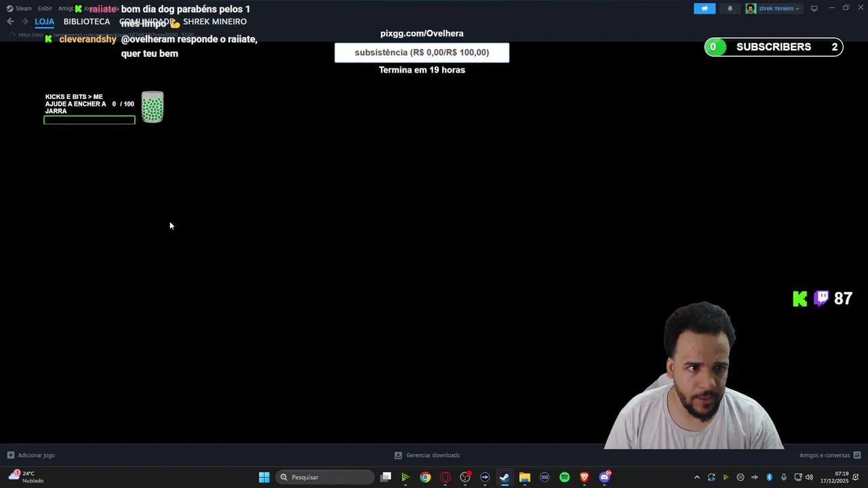Click the green jar of bits

[x=153, y=107]
